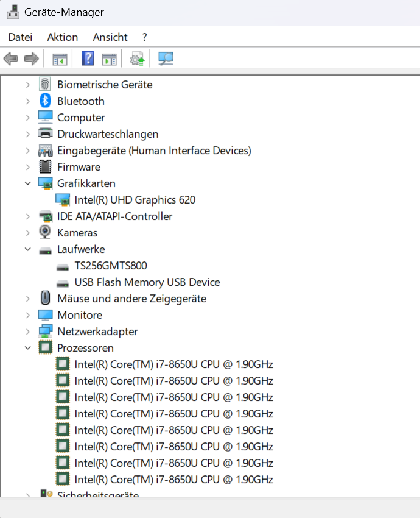Open the Datei menu

20,37
